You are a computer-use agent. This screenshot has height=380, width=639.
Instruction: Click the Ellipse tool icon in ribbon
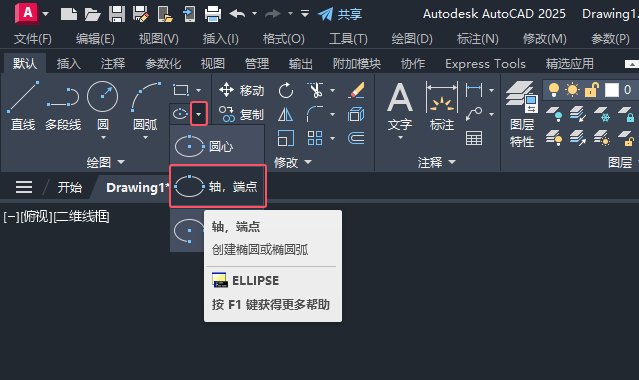pyautogui.click(x=180, y=114)
